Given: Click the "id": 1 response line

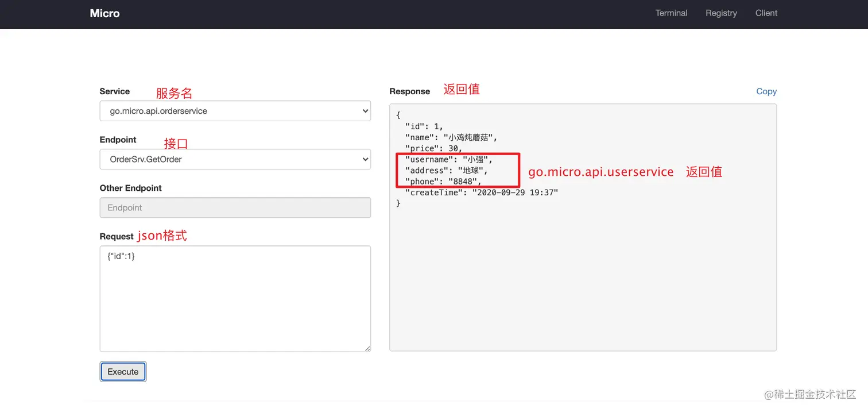Looking at the screenshot, I should point(424,126).
